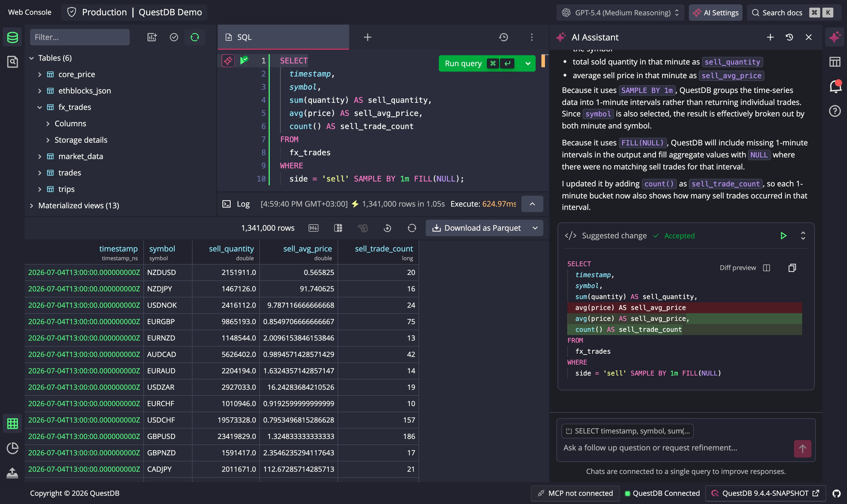The image size is (847, 504).
Task: Expand the ethblocks_json table
Action: tap(40, 91)
